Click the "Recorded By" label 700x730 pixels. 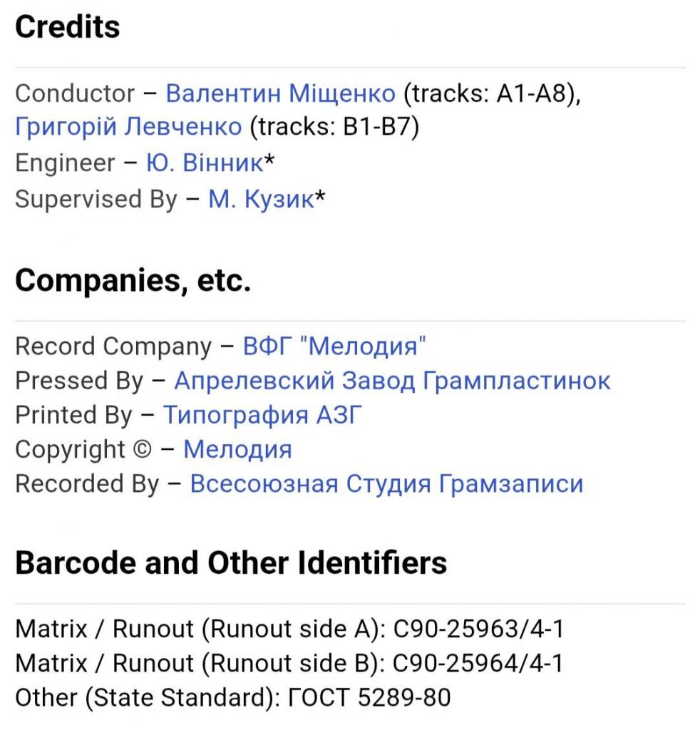click(x=87, y=483)
